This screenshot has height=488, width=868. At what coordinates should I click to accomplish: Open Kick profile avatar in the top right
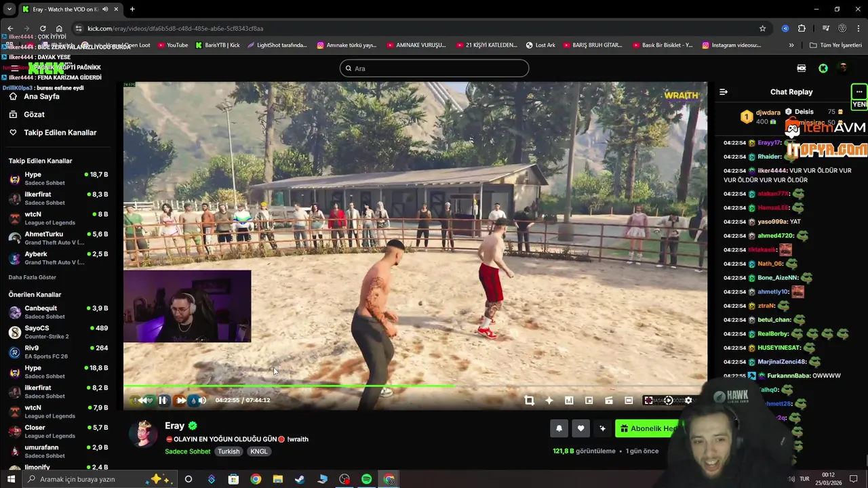(x=843, y=68)
